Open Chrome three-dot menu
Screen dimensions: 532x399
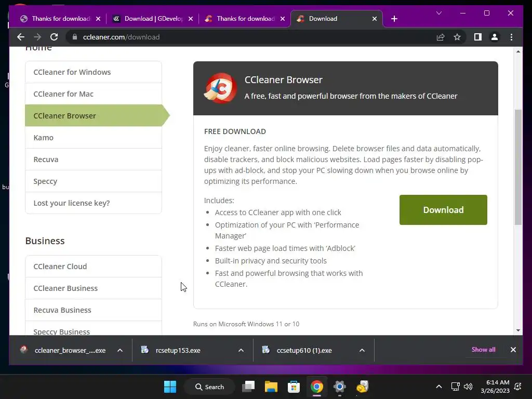pos(511,37)
